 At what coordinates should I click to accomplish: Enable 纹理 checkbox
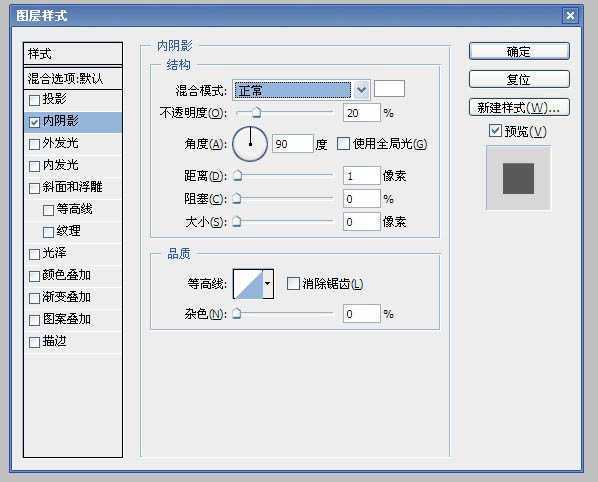(48, 232)
